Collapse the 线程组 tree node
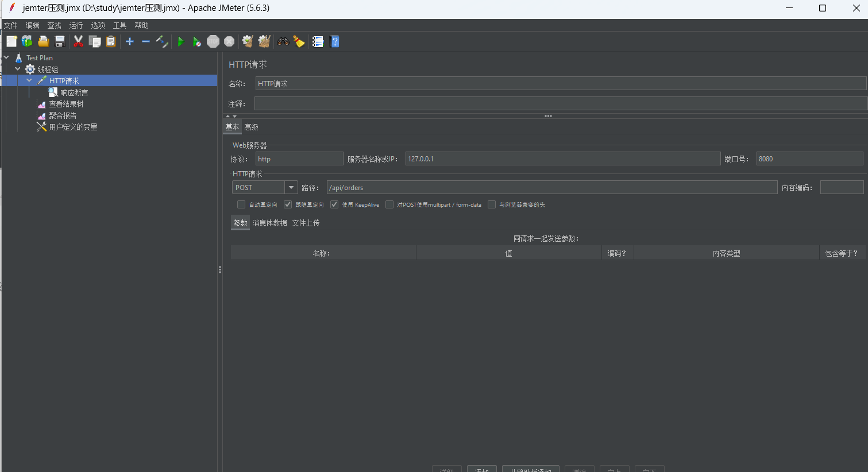 coord(18,69)
